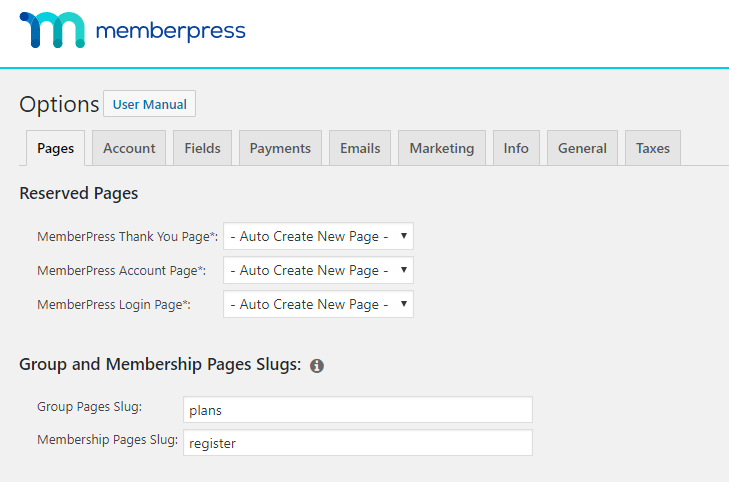Select the Pages tab
729x482 pixels.
point(55,148)
